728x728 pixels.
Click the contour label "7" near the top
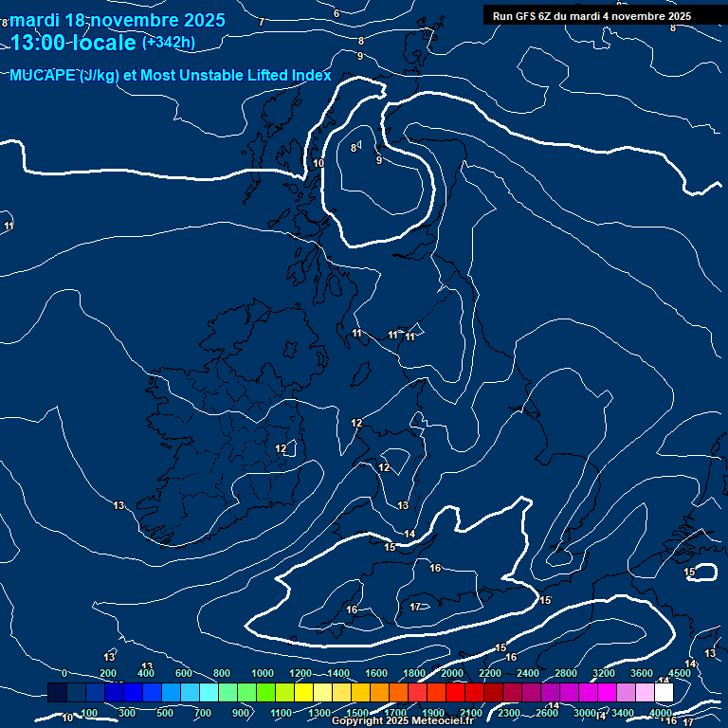pos(262,22)
